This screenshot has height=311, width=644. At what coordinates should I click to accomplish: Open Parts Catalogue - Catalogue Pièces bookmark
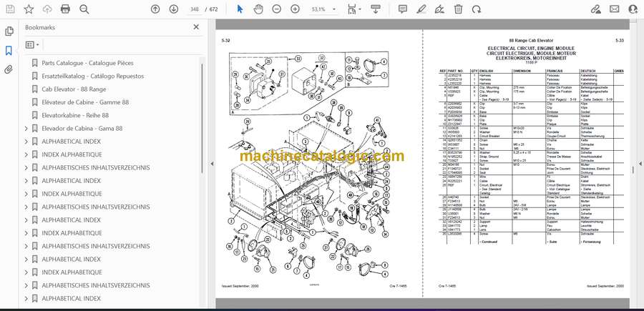pos(87,63)
